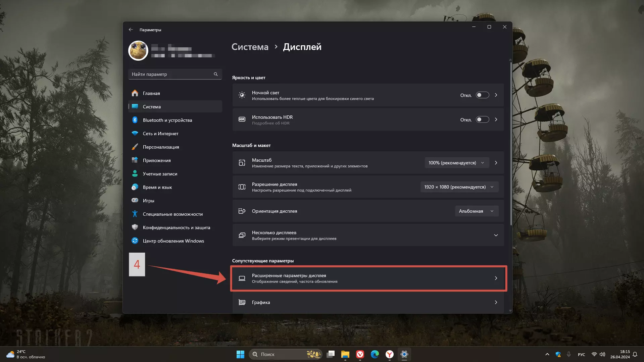Viewport: 644px width, 362px height.
Task: Open the Главная home section
Action: (x=175, y=93)
